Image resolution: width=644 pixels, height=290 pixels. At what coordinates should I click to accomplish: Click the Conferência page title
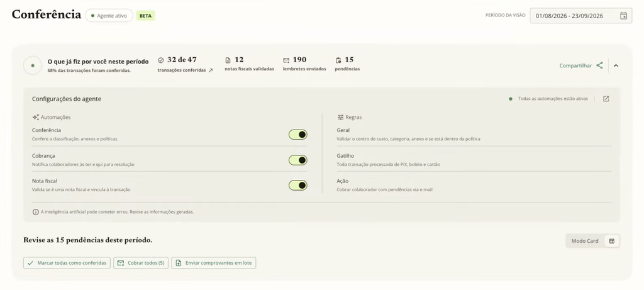tap(47, 14)
